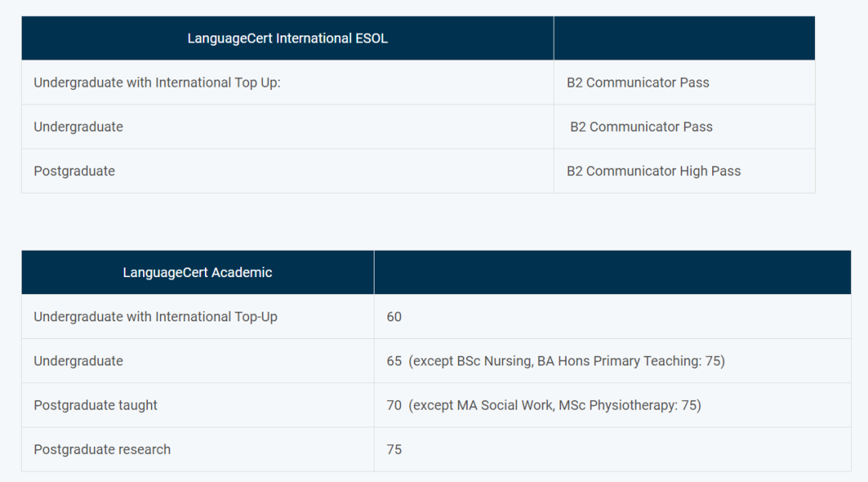This screenshot has height=482, width=868.
Task: Click empty header cell beside LanguageCert Academic
Action: (612, 272)
